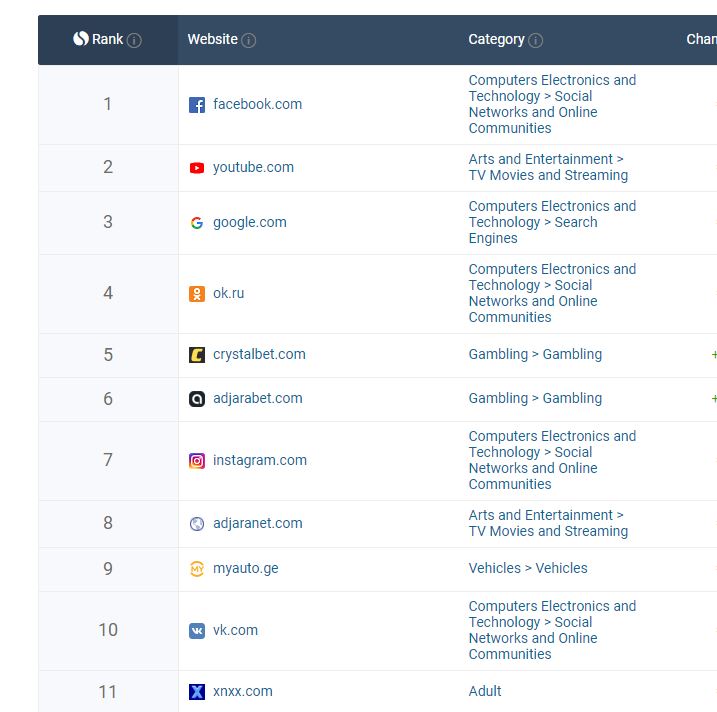Image resolution: width=717 pixels, height=712 pixels.
Task: Open youtube.com's TV Movies and Streaming category
Action: tap(548, 167)
